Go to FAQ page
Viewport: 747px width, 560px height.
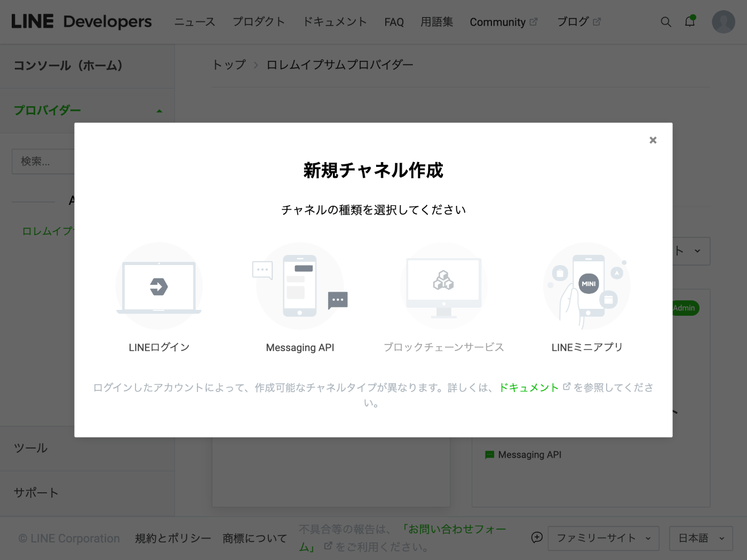(394, 22)
